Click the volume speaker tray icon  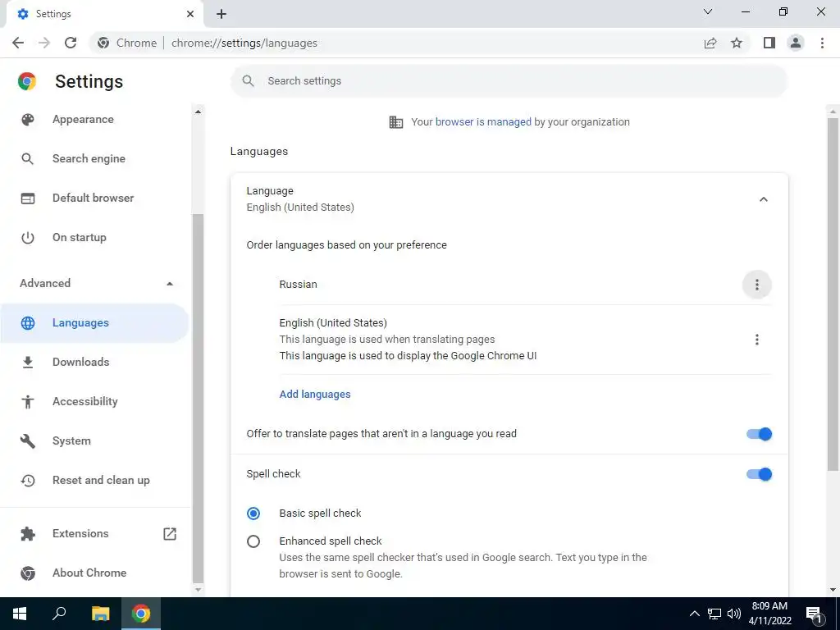click(x=734, y=614)
